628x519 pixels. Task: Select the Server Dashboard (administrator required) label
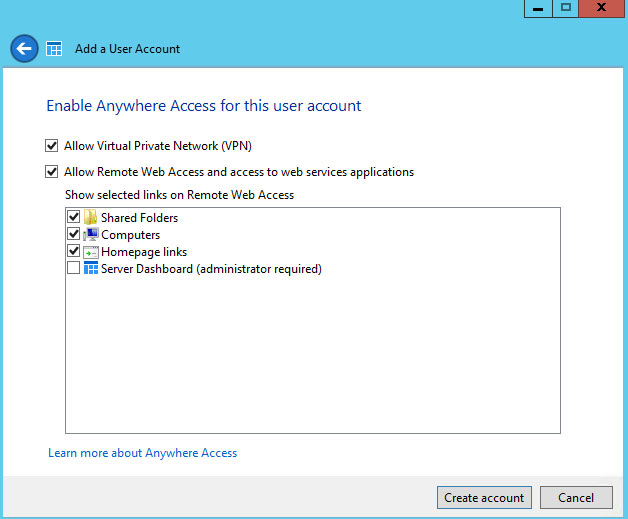211,269
